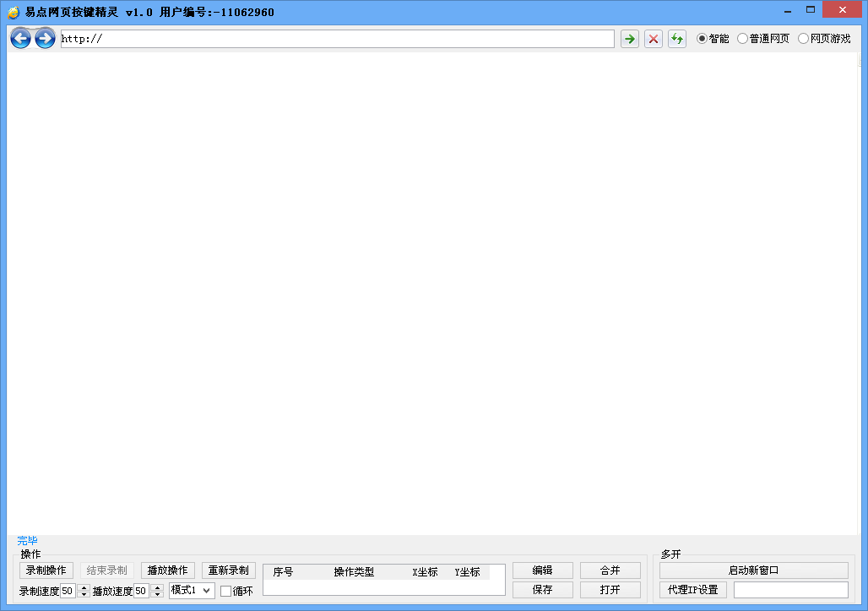868x611 pixels.
Task: Click the proxy IP text field
Action: [791, 589]
